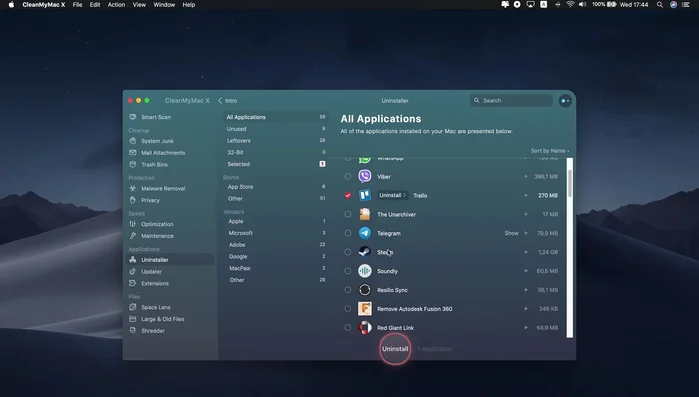Uncheck the Trello checkbox
This screenshot has height=397, width=699.
(348, 195)
